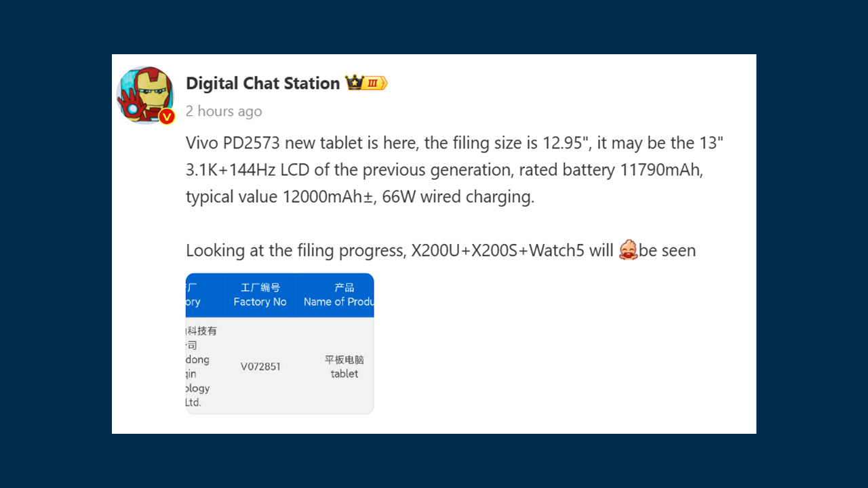
Task: Click the "tablet" product cell text
Action: [x=344, y=374]
